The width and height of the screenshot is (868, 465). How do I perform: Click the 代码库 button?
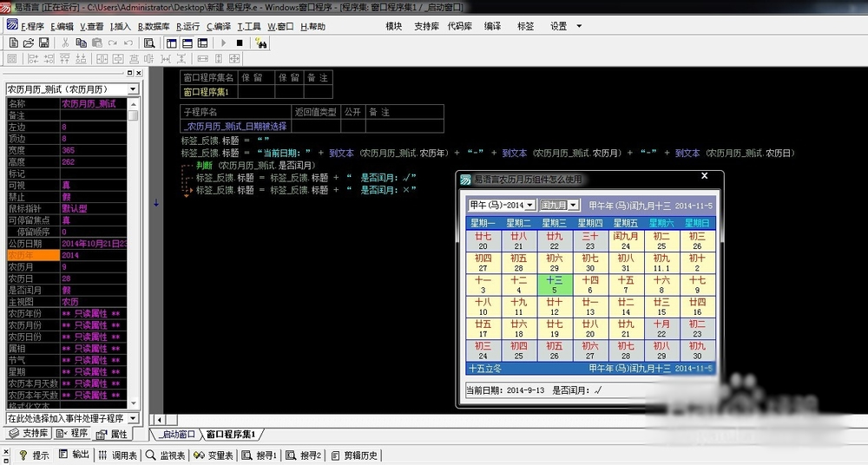coord(459,26)
